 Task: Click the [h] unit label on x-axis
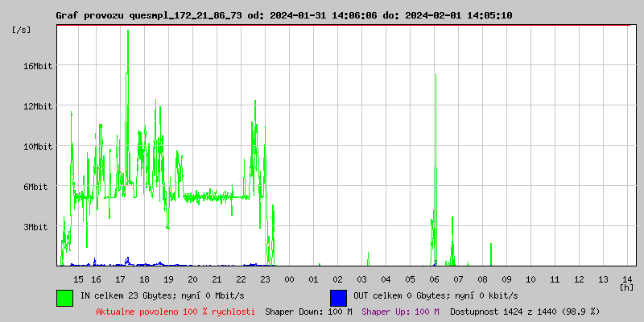pos(626,287)
